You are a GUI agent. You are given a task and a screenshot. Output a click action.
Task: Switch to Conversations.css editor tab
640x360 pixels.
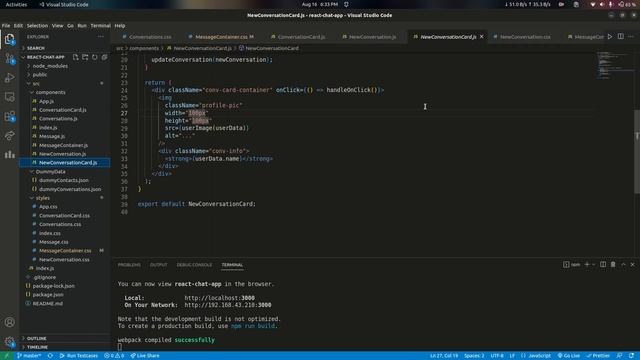(149, 37)
